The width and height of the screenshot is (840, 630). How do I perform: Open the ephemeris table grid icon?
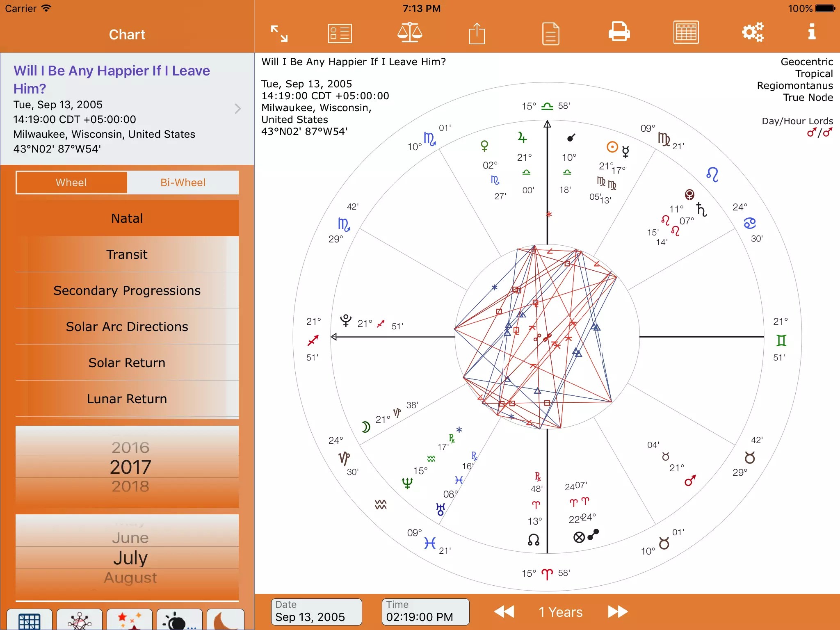pyautogui.click(x=686, y=33)
